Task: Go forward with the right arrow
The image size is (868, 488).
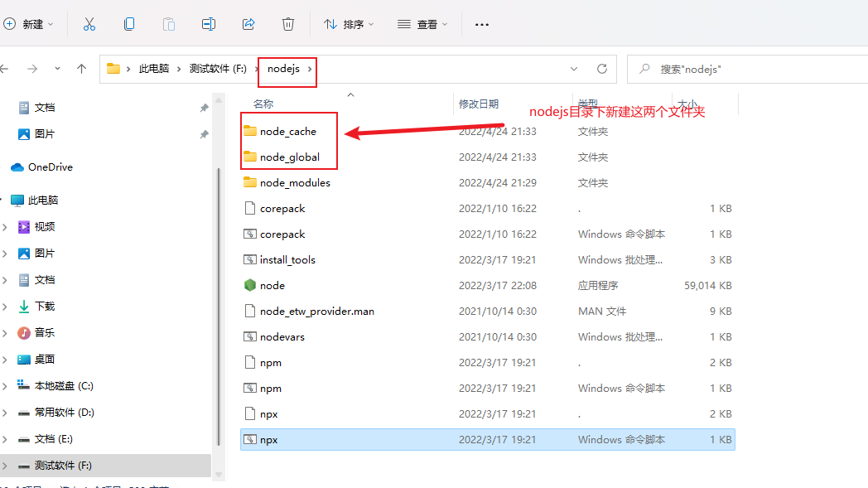Action: tap(32, 69)
